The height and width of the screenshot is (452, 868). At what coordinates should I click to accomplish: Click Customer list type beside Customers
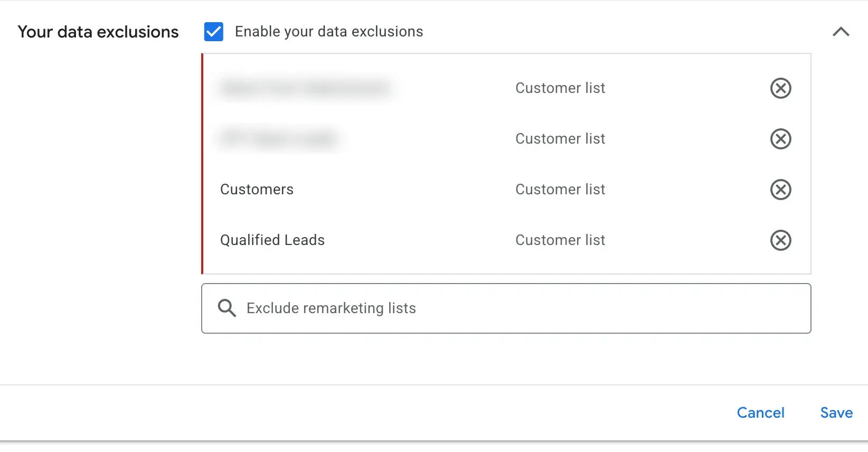[x=560, y=190]
